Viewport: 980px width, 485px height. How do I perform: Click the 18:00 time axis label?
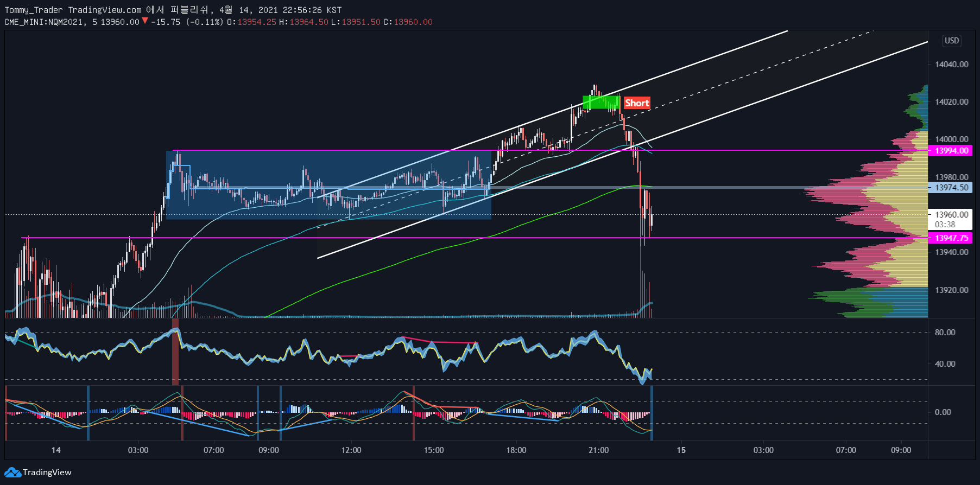516,450
